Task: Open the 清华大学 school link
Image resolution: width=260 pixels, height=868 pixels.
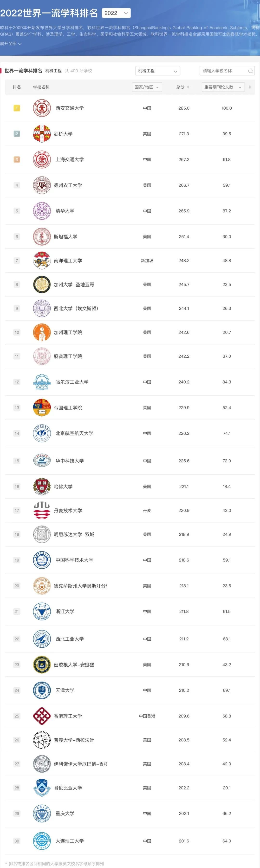Action: (65, 211)
